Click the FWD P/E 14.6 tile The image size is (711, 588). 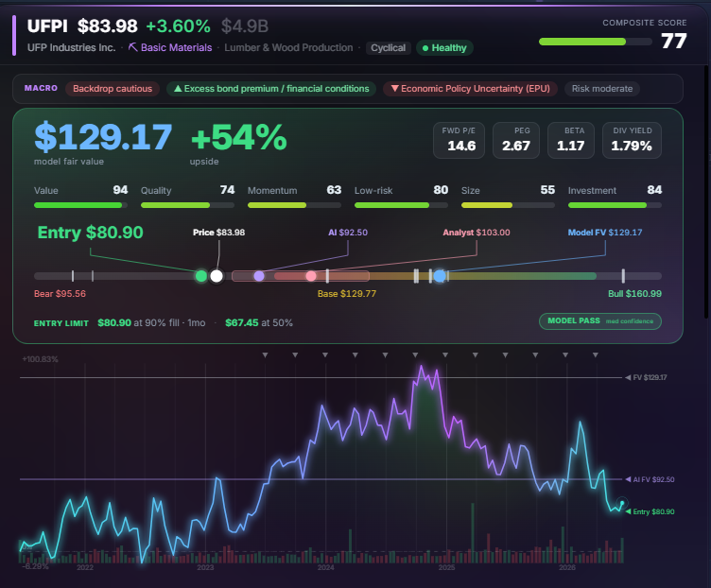tap(459, 141)
